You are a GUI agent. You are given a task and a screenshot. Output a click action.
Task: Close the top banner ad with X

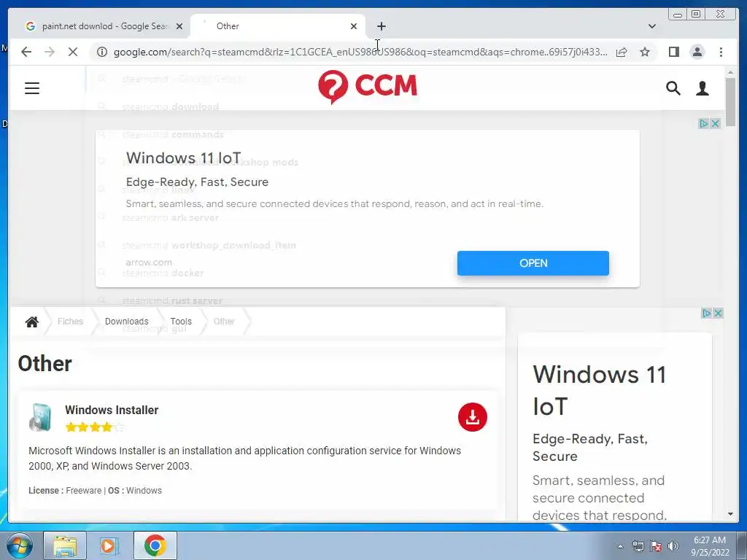(x=715, y=123)
